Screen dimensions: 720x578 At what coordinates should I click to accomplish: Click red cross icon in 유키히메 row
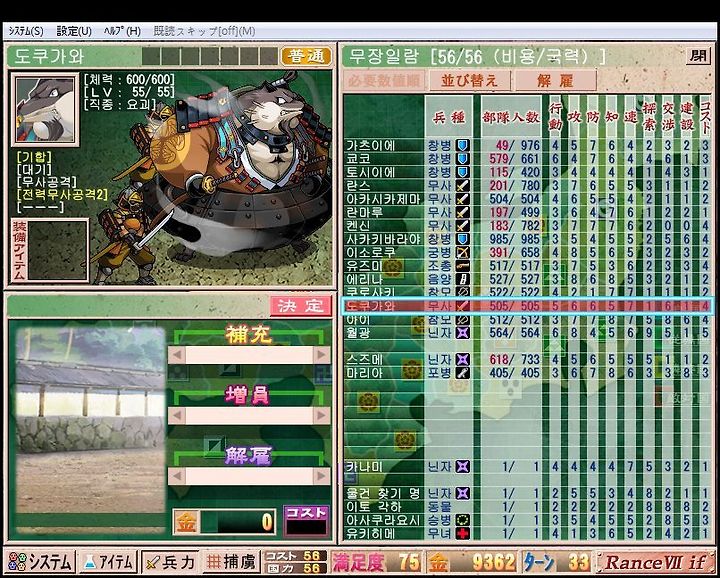point(462,533)
